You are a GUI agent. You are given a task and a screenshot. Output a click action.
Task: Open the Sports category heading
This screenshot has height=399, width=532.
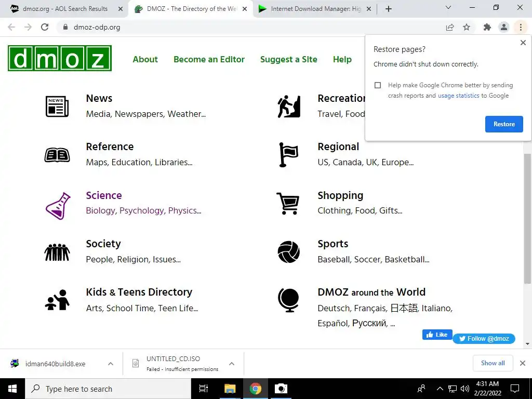point(333,244)
